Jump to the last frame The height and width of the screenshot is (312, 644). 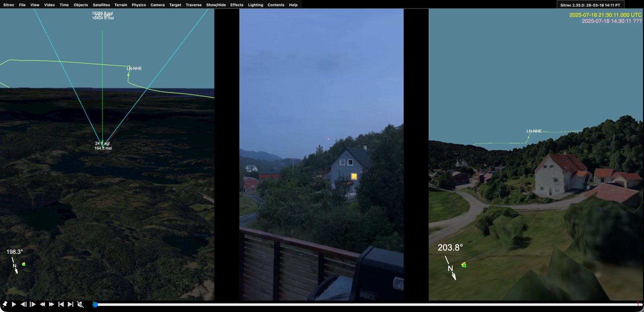(70, 304)
